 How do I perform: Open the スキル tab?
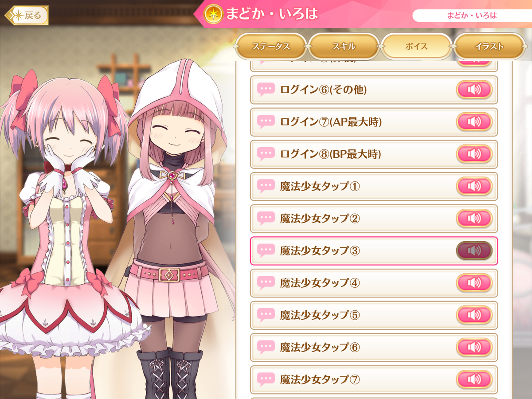344,47
